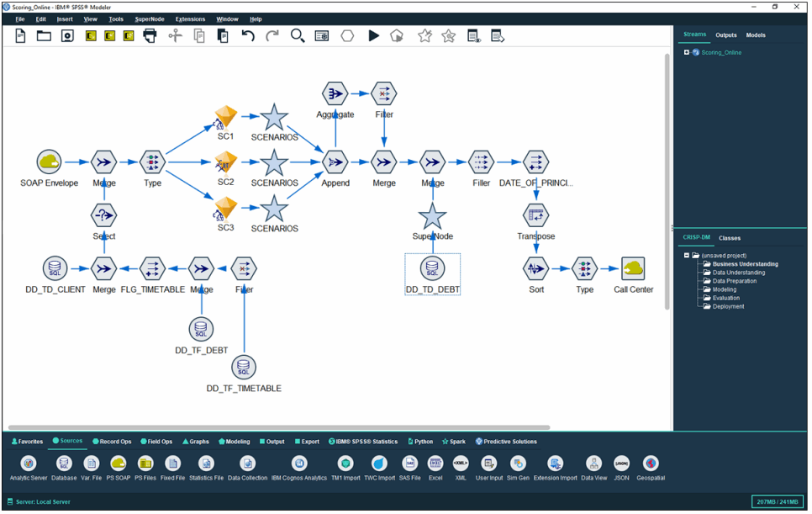
Task: Click the Cut scissors toolbar icon
Action: (x=176, y=35)
